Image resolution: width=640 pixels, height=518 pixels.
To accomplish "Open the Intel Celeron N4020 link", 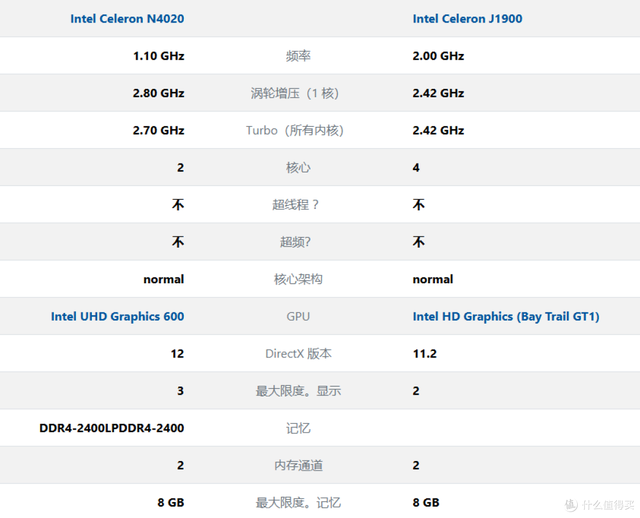I will 127,19.
